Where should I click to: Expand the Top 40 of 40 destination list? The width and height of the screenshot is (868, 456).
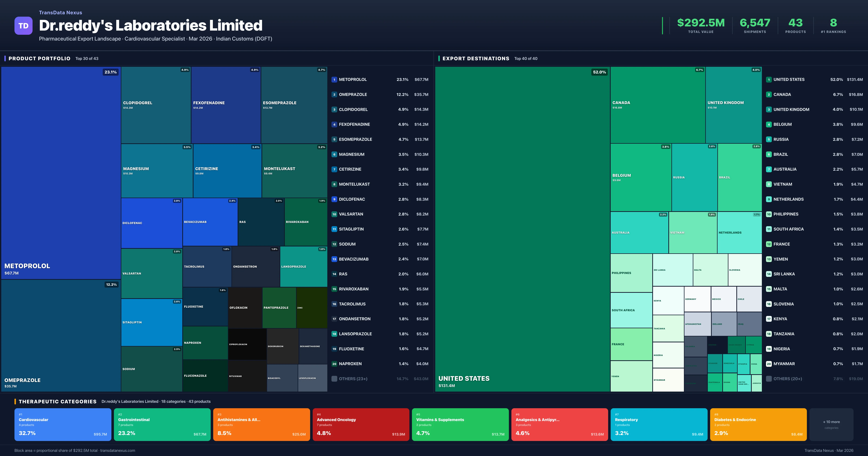coord(526,58)
